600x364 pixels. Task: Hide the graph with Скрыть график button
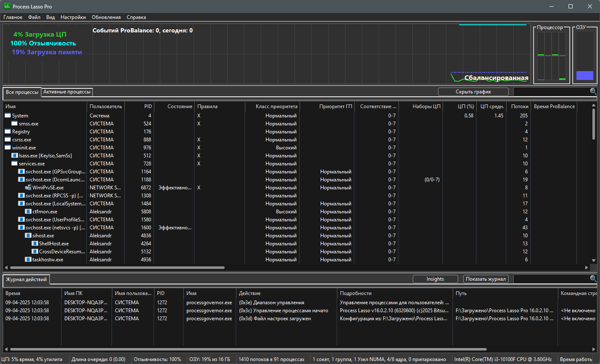point(473,91)
